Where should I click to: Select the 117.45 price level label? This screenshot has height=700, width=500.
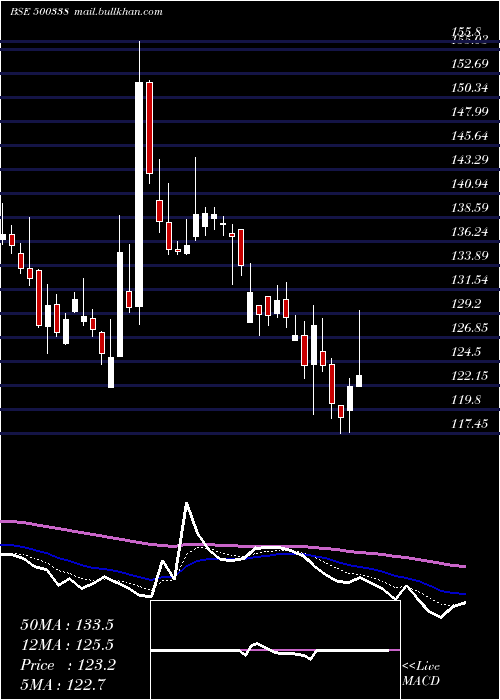click(x=470, y=424)
